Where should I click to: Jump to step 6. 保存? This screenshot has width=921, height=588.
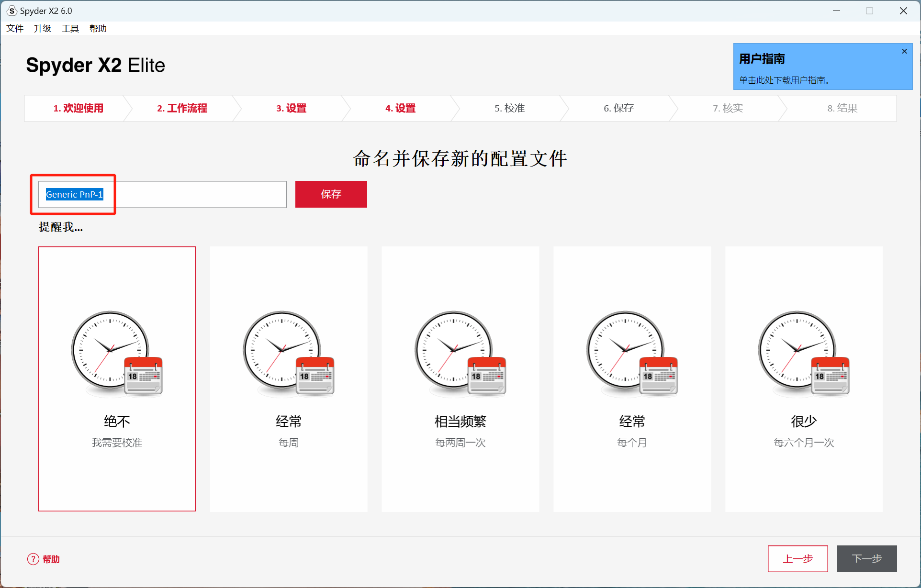click(x=618, y=108)
